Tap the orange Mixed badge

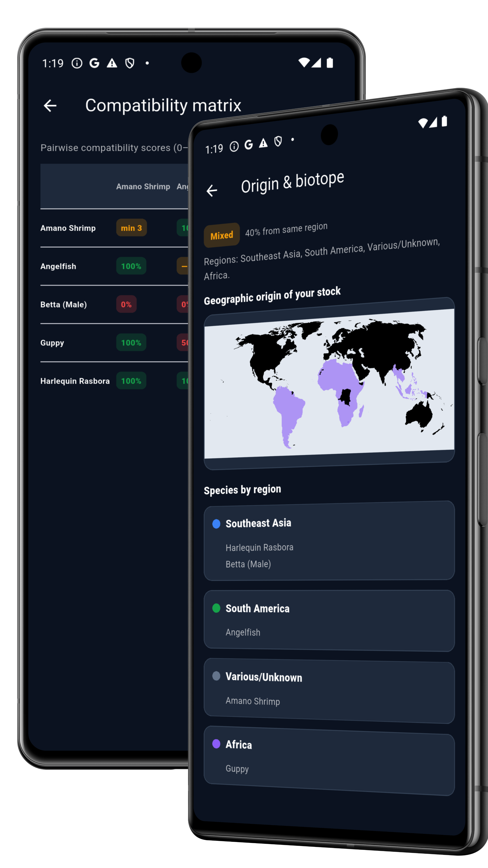pyautogui.click(x=222, y=235)
